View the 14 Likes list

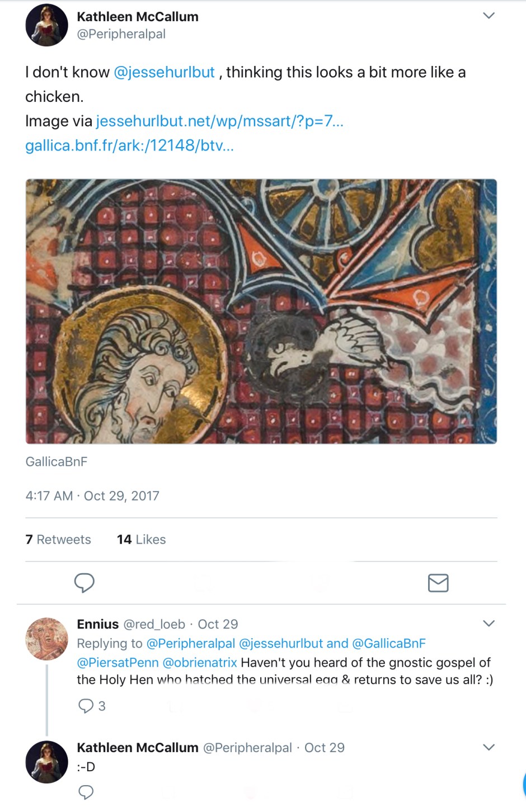tap(141, 540)
